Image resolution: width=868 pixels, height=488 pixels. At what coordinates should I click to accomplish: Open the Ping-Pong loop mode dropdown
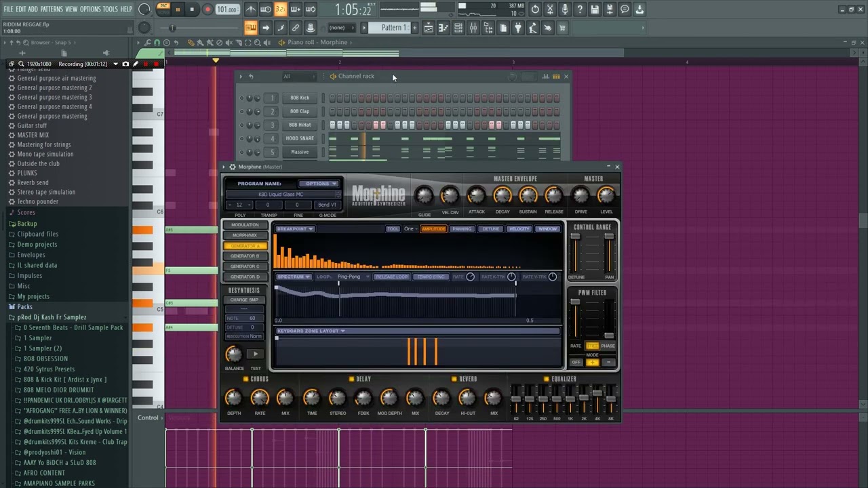point(353,277)
